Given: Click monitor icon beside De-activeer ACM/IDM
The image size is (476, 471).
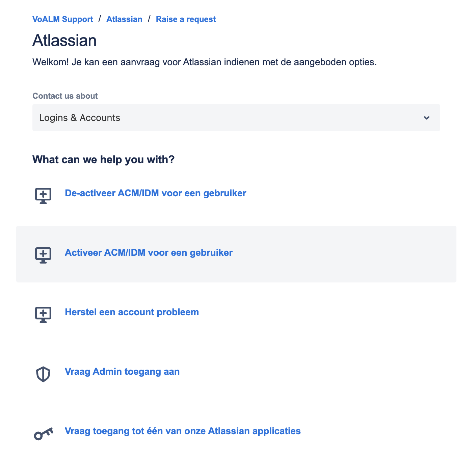Looking at the screenshot, I should pos(43,196).
